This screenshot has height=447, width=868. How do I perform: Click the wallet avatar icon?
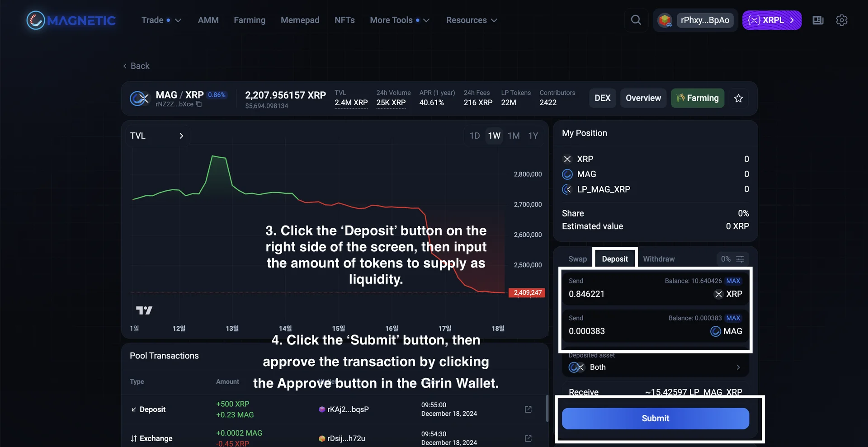click(x=665, y=20)
